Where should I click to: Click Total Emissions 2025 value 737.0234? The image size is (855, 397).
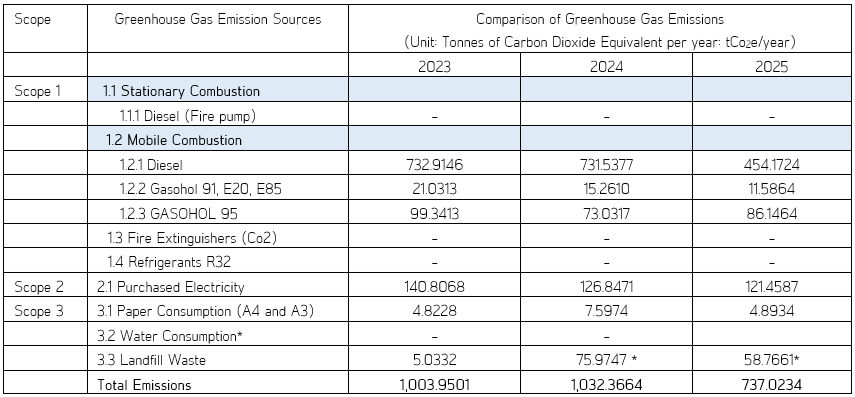coord(771,385)
